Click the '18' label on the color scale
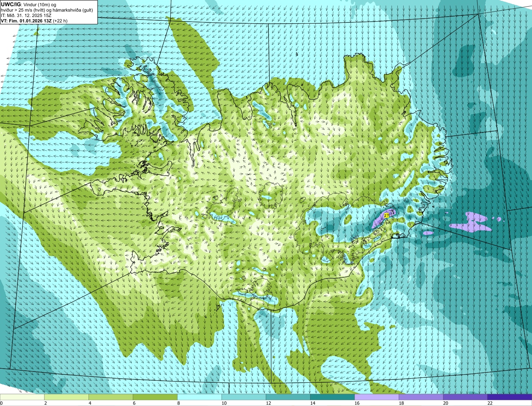The image size is (532, 406). [401, 403]
